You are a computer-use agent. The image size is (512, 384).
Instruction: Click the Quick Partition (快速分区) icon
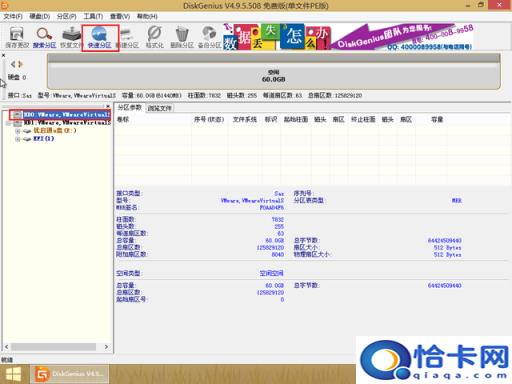pos(100,37)
